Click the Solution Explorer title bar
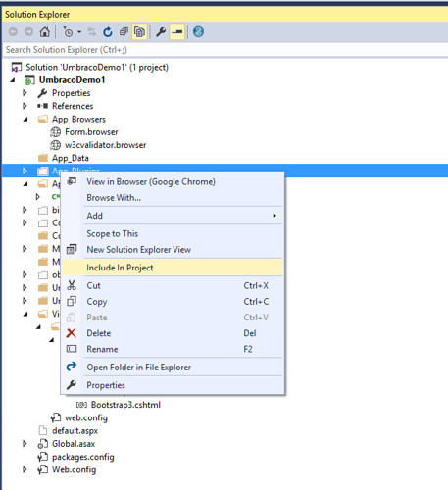The image size is (448, 490). pos(224,15)
